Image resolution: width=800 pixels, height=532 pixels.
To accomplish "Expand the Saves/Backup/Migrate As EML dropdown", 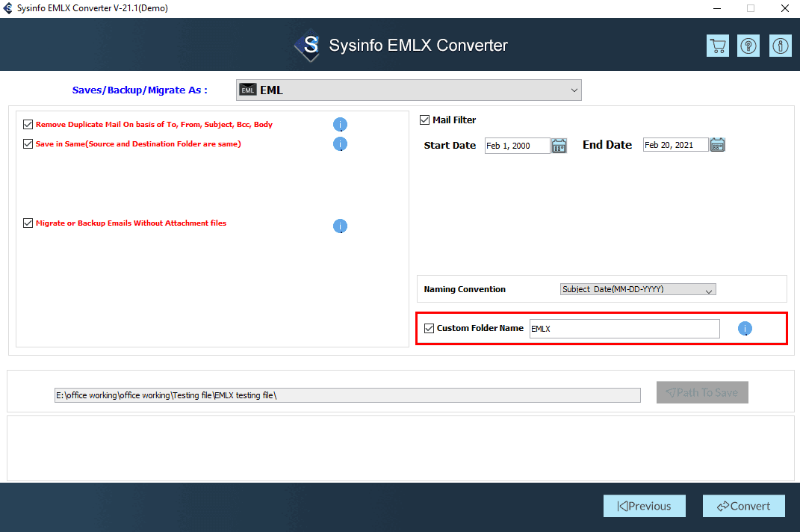I will coord(409,90).
